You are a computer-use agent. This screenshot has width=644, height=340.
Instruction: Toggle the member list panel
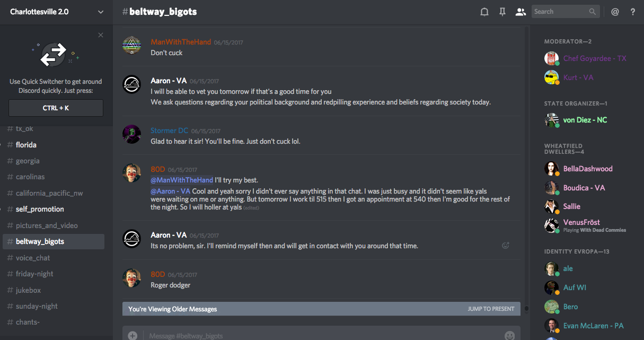521,12
